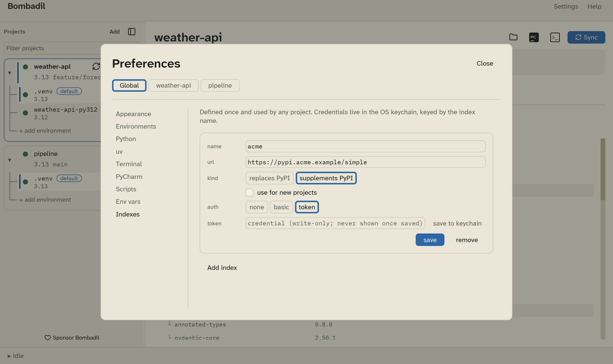Collapse the weather-api project tree
The image size is (613, 364).
tap(10, 73)
